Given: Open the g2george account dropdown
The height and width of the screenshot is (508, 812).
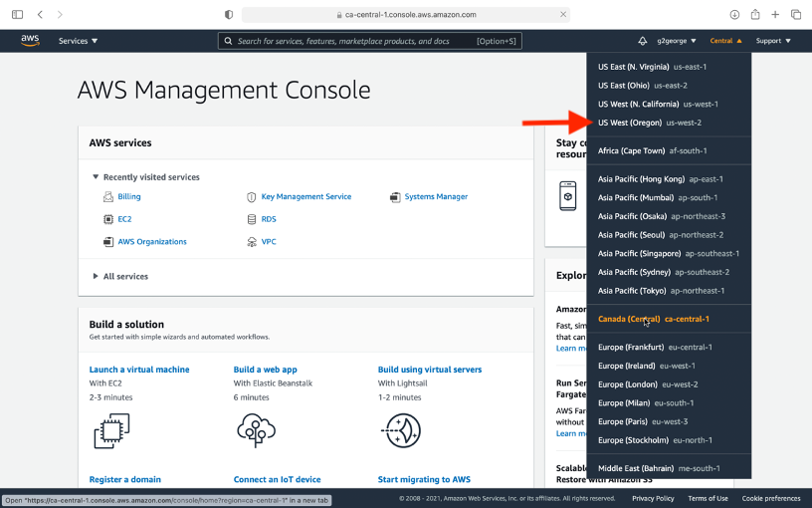Looking at the screenshot, I should (x=677, y=41).
